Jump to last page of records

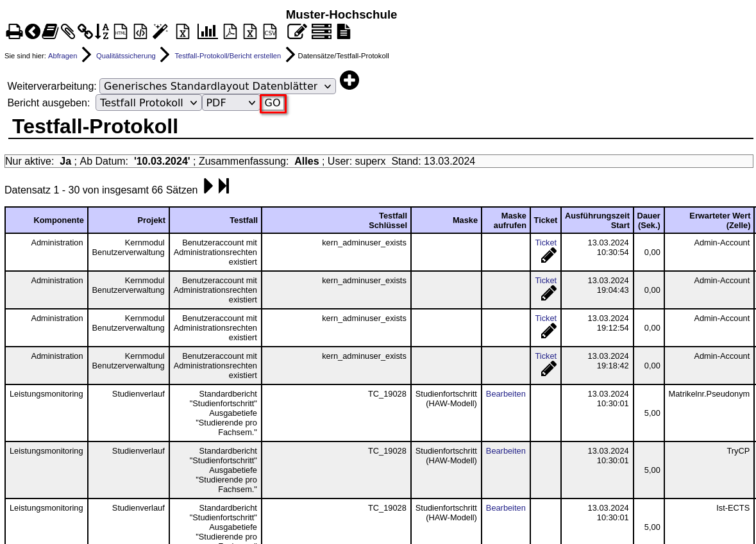(x=224, y=186)
